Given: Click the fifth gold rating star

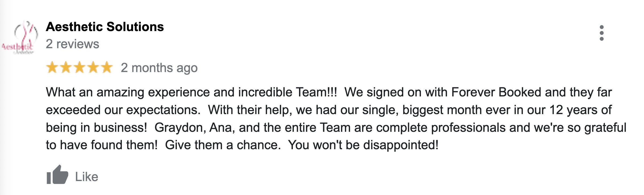Looking at the screenshot, I should pyautogui.click(x=107, y=67).
